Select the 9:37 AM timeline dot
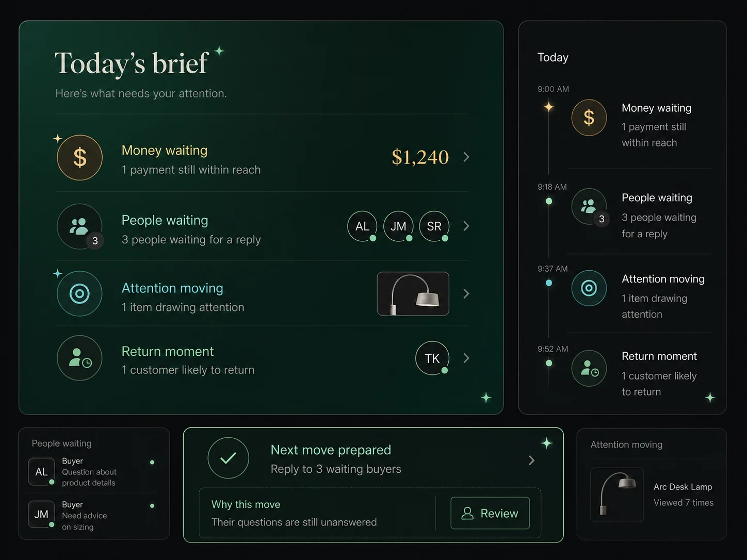The image size is (747, 560). (549, 283)
